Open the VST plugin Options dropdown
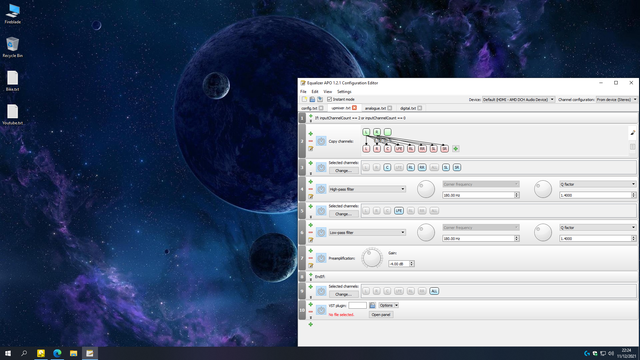 click(x=388, y=305)
